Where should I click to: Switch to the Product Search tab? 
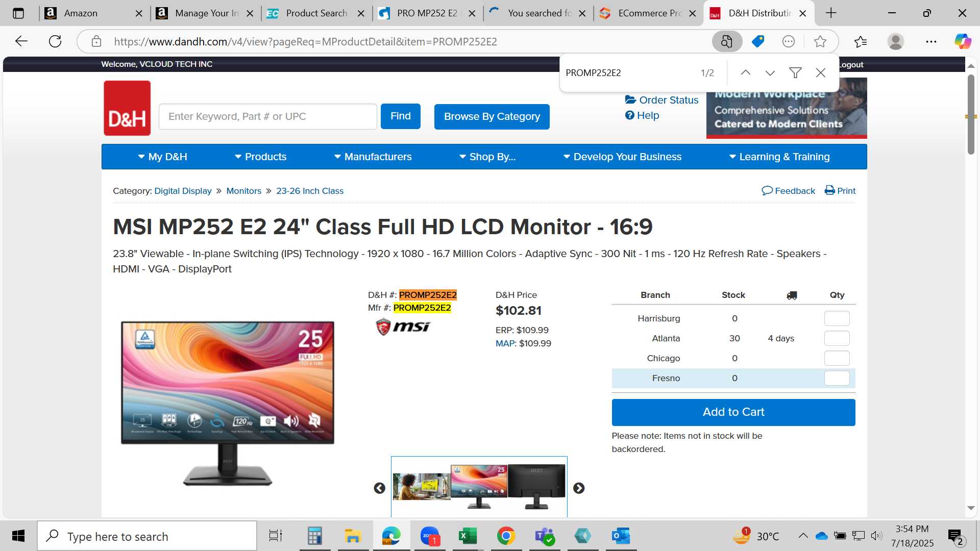(x=316, y=13)
